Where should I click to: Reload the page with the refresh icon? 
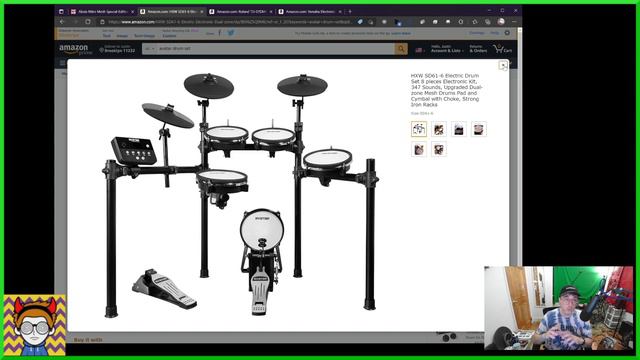(88, 22)
